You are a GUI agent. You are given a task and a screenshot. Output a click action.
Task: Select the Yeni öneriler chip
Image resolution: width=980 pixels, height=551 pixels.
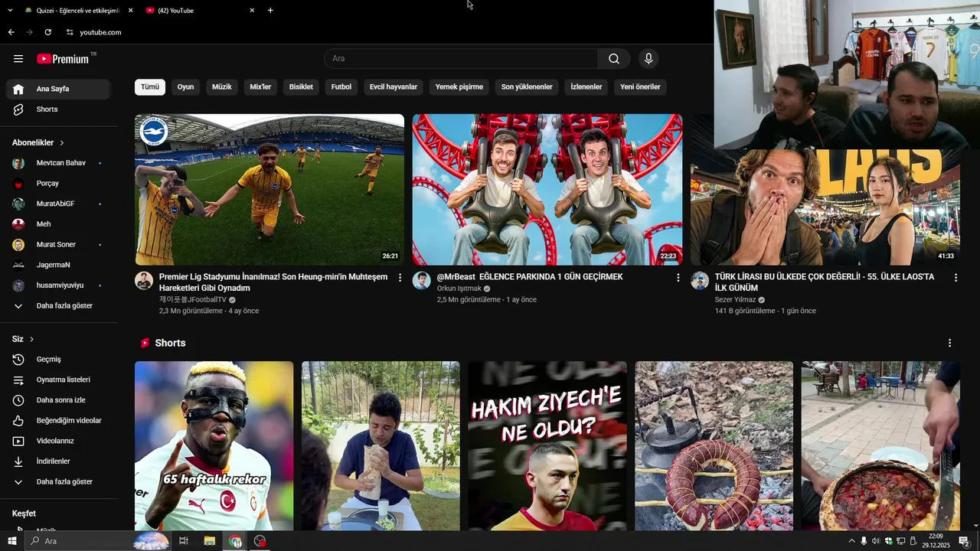point(640,87)
